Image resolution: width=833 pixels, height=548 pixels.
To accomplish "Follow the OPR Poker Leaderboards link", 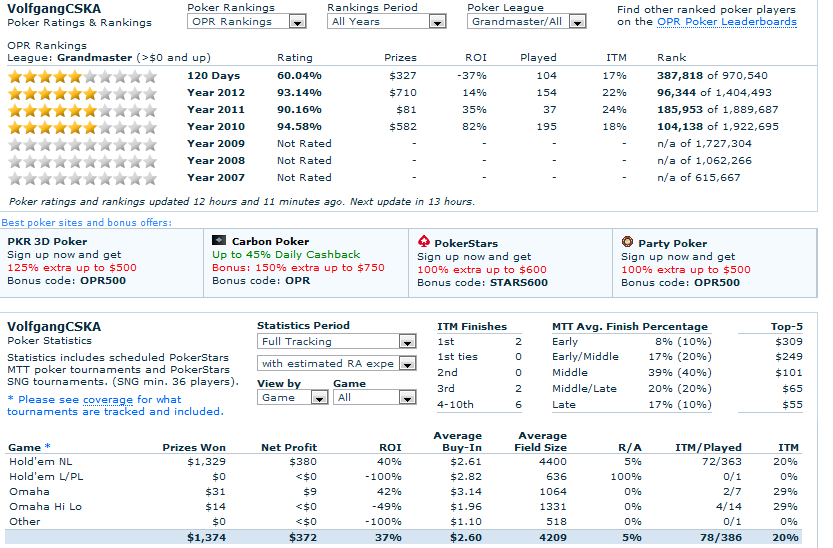I will pyautogui.click(x=727, y=22).
